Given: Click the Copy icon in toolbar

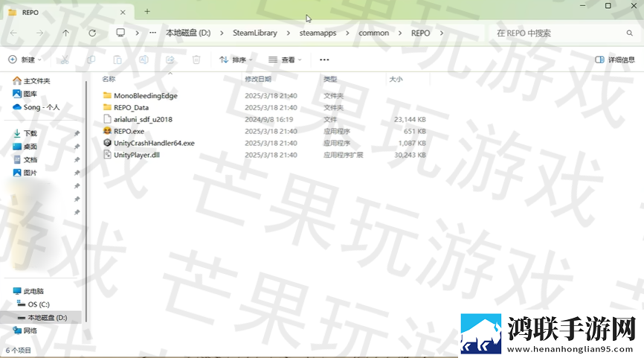Looking at the screenshot, I should tap(91, 60).
